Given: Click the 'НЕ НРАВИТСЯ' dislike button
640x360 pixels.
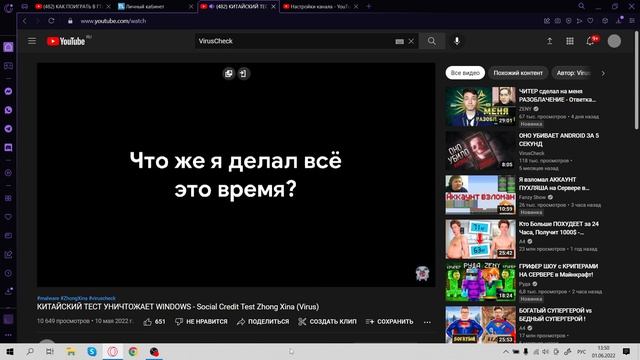Looking at the screenshot, I should tap(201, 322).
